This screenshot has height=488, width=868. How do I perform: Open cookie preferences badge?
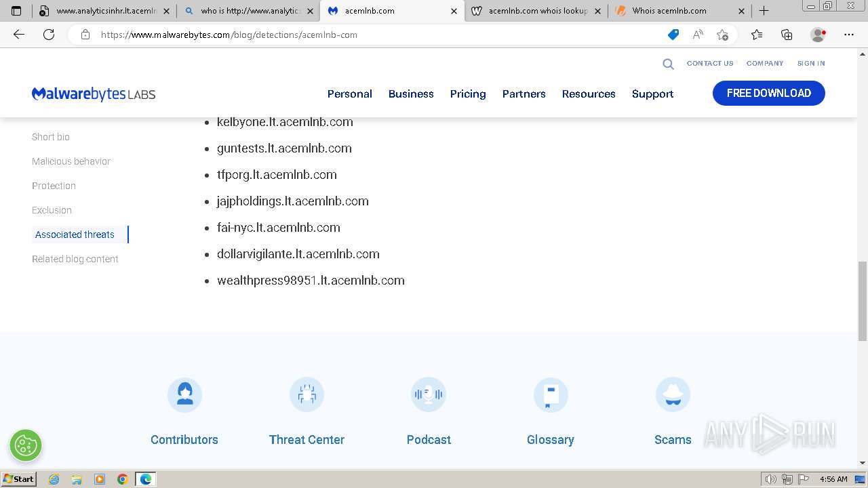26,445
